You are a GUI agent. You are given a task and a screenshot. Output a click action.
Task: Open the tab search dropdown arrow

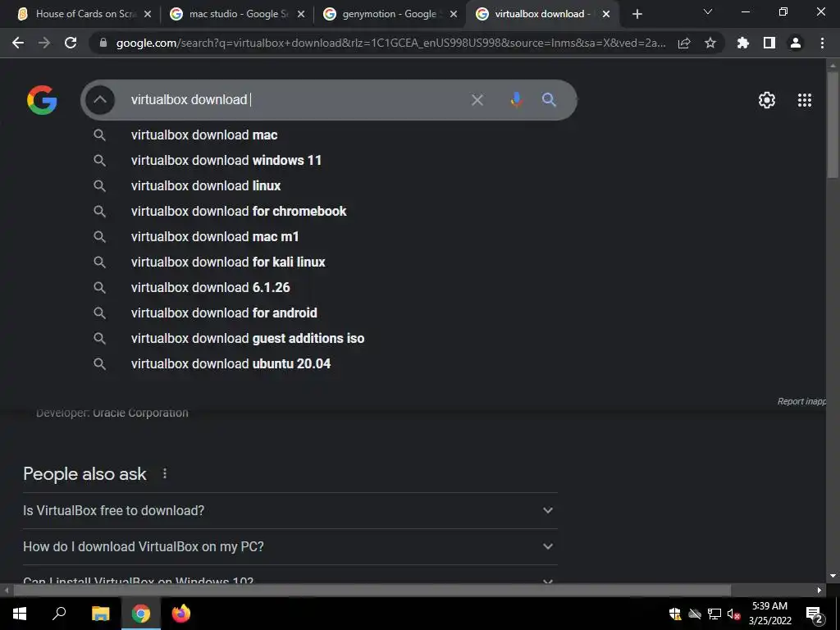708,11
